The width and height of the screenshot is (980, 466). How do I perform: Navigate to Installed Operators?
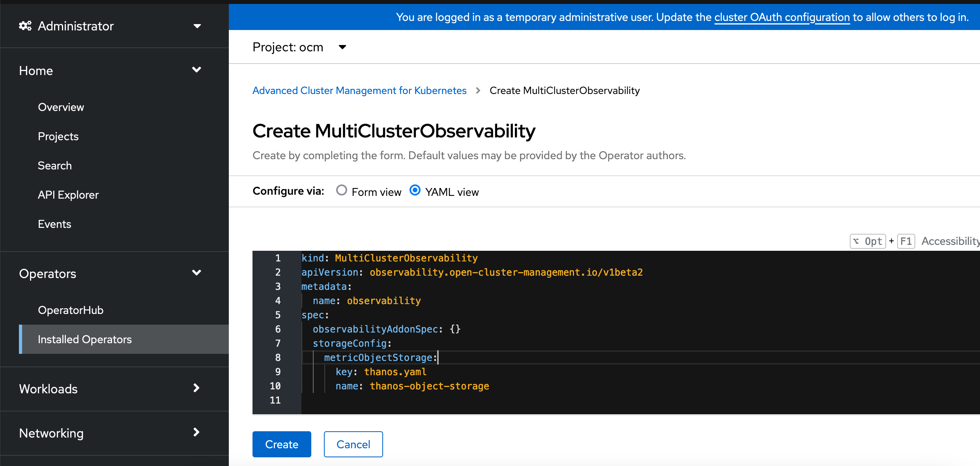click(85, 339)
